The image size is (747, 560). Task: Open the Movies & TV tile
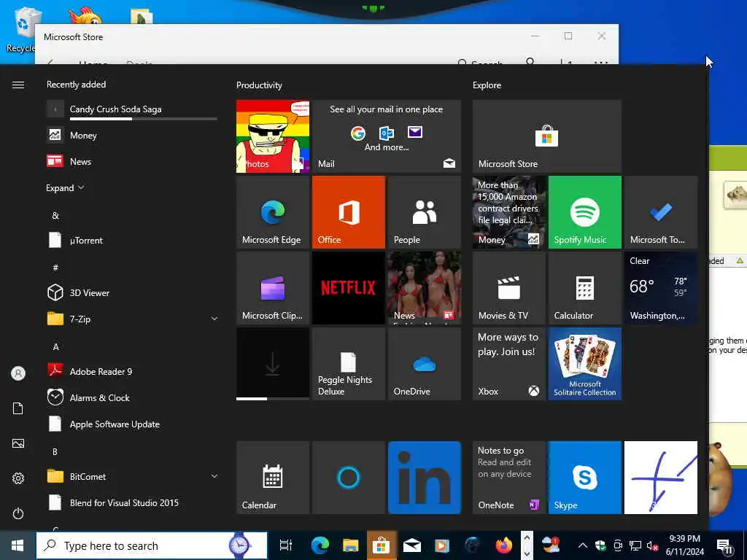click(508, 287)
